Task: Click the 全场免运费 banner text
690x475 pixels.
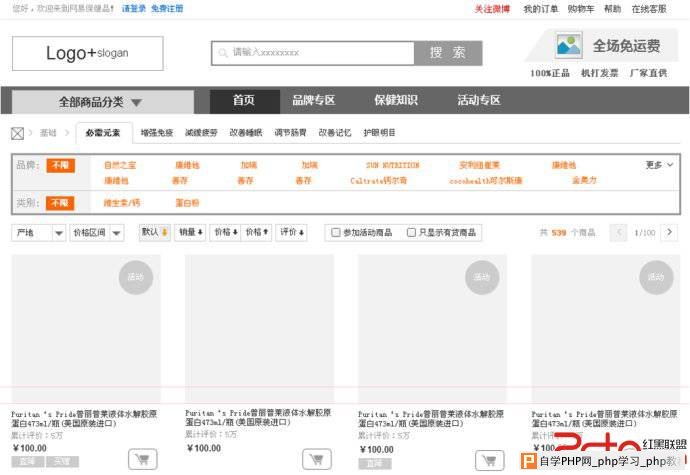Action: (626, 46)
